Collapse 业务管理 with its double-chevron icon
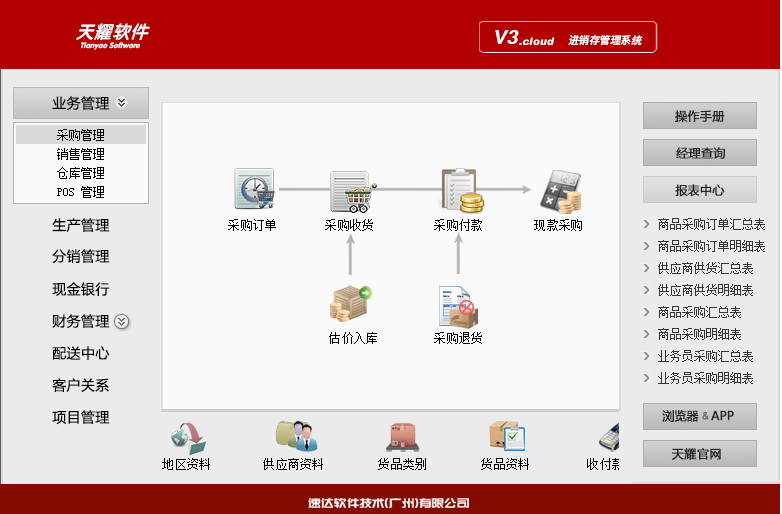The height and width of the screenshot is (514, 782). 122,103
